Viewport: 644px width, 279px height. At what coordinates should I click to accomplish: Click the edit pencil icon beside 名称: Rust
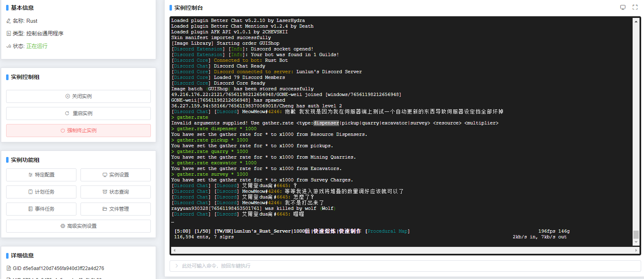9,21
